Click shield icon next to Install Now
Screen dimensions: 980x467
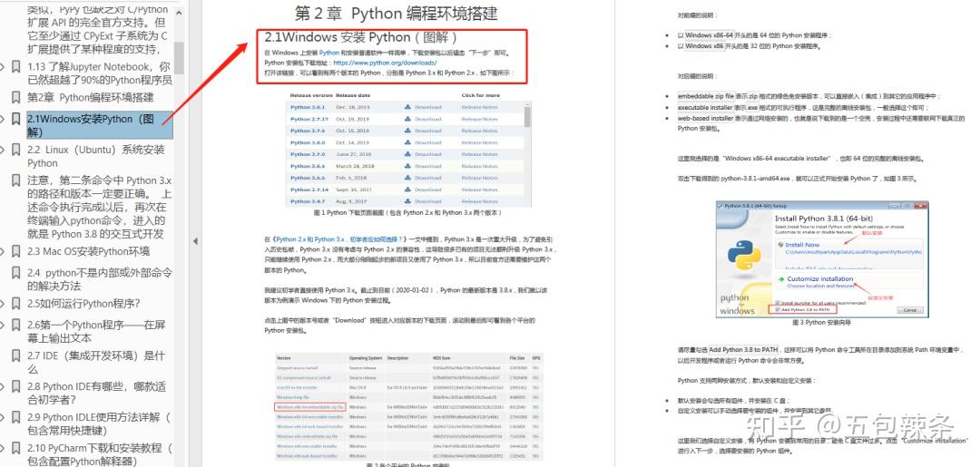(780, 245)
